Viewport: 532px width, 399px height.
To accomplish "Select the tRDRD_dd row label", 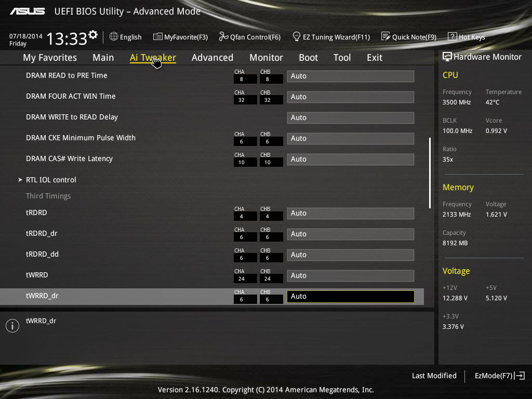I will click(x=42, y=254).
